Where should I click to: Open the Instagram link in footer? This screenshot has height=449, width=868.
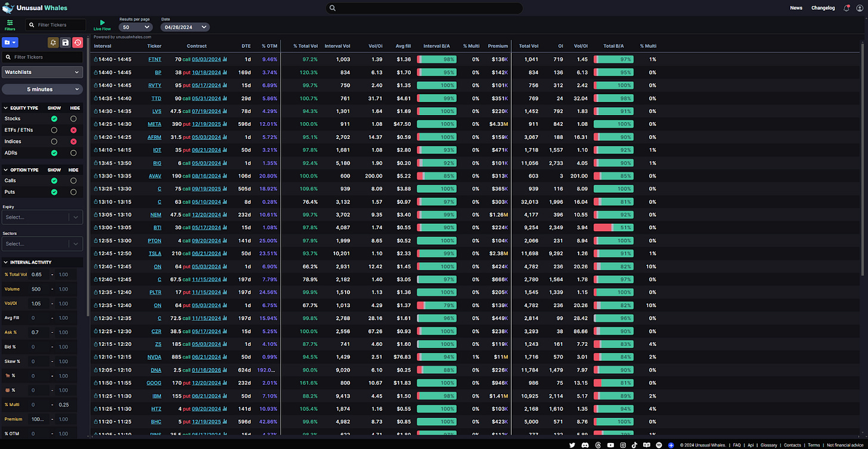[x=622, y=445]
